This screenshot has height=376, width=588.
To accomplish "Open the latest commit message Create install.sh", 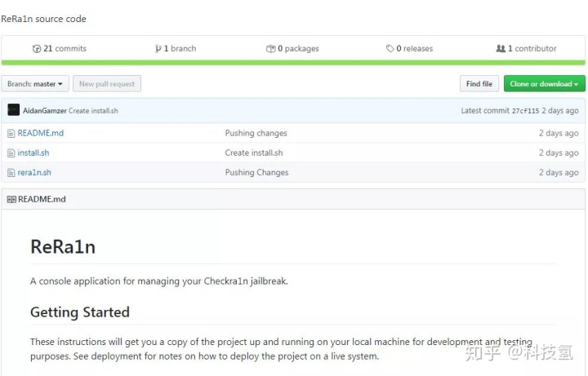I will point(93,111).
